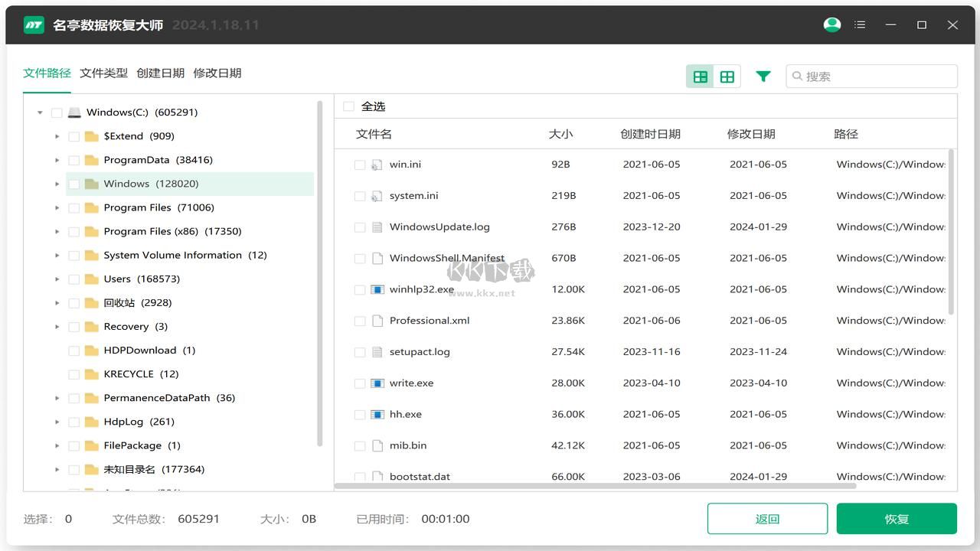This screenshot has width=980, height=551.
Task: Click the file list horizontal scrollbar
Action: pos(596,485)
